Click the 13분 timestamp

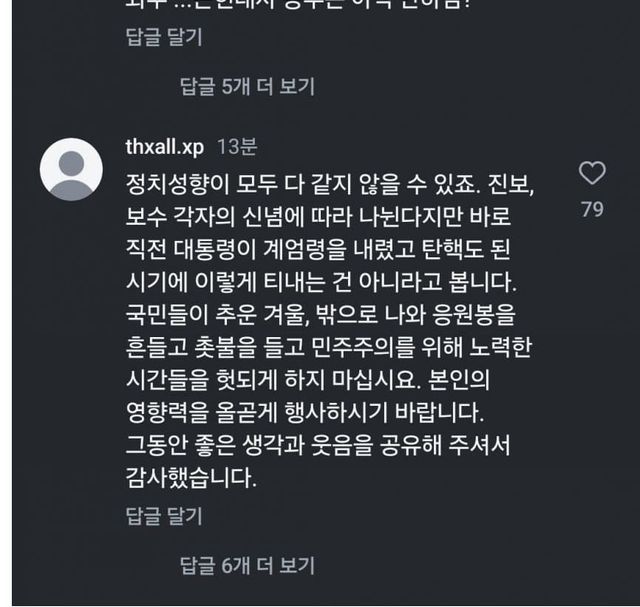(236, 147)
